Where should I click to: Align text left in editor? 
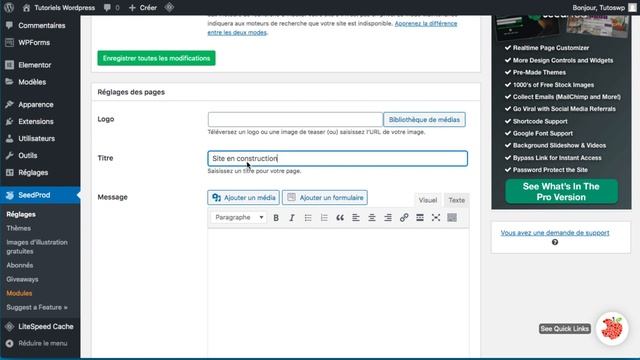(x=356, y=218)
